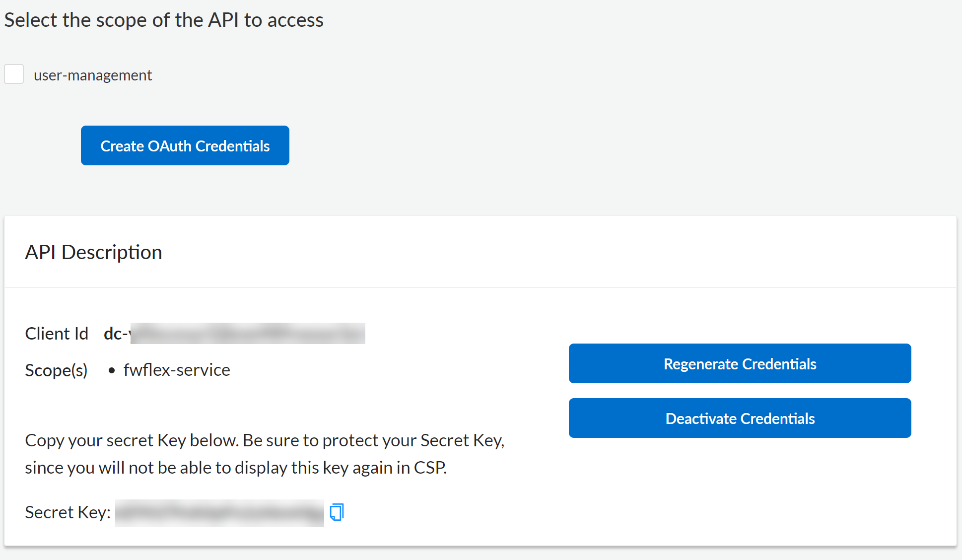Screen dimensions: 962x560
Task: Enable the user-management scope checkbox
Action: [14, 74]
